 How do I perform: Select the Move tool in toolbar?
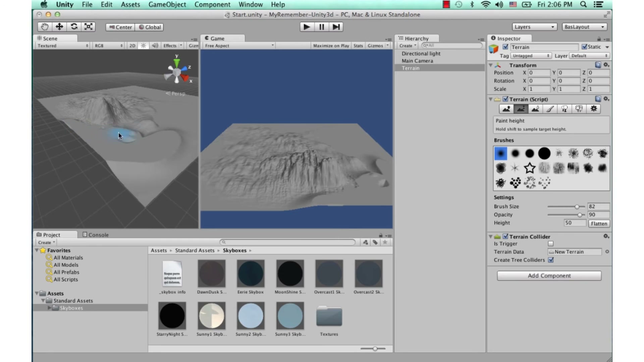pos(59,27)
